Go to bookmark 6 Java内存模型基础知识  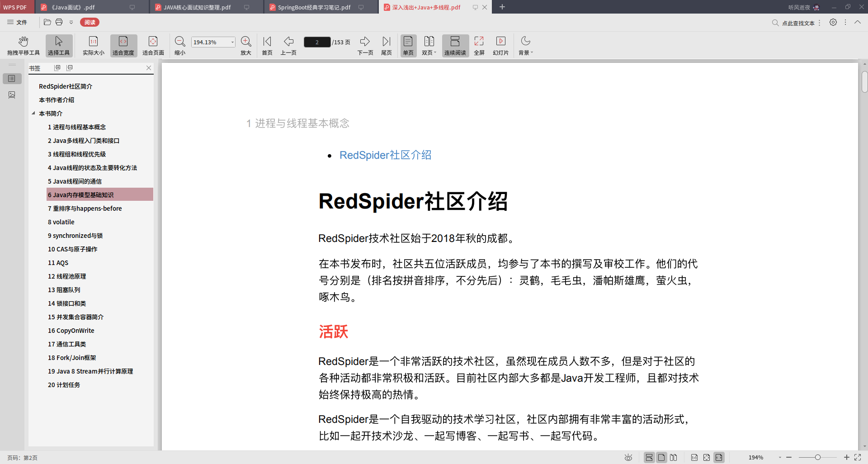[100, 194]
